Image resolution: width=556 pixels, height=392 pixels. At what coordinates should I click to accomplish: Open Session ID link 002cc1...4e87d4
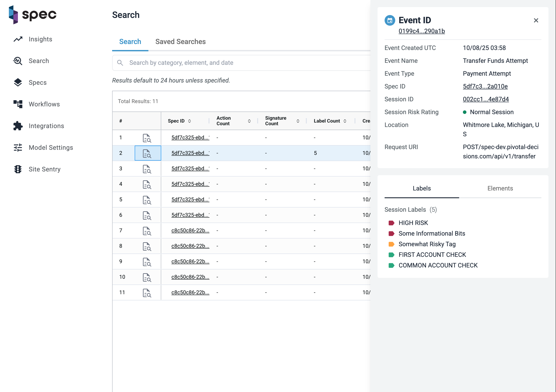pos(485,99)
